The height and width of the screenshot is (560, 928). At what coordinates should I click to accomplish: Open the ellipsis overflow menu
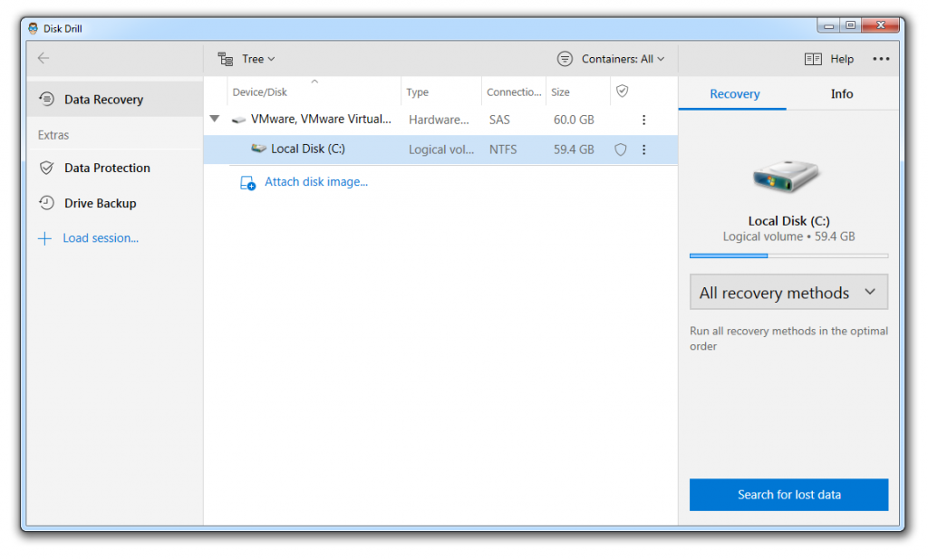click(880, 58)
